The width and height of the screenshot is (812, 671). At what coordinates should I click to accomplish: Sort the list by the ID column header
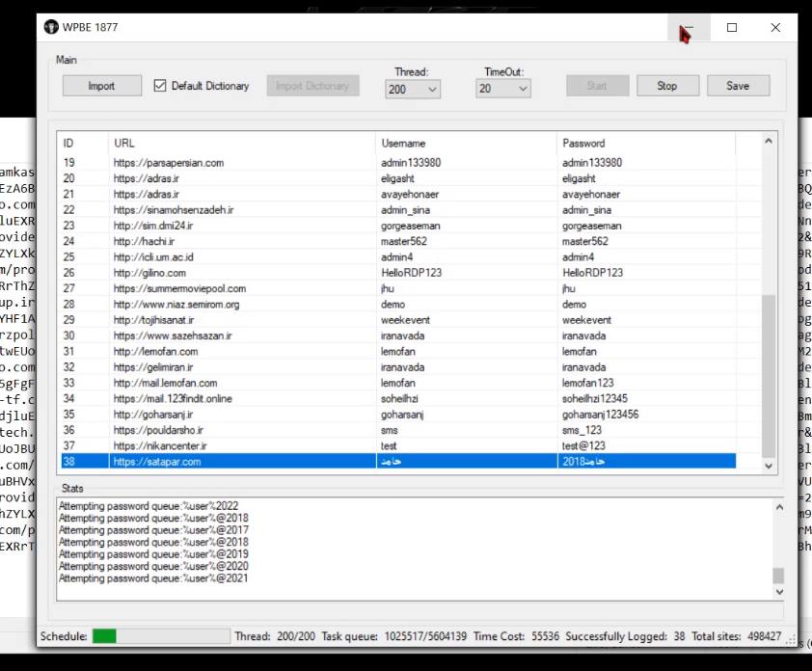pyautogui.click(x=81, y=143)
